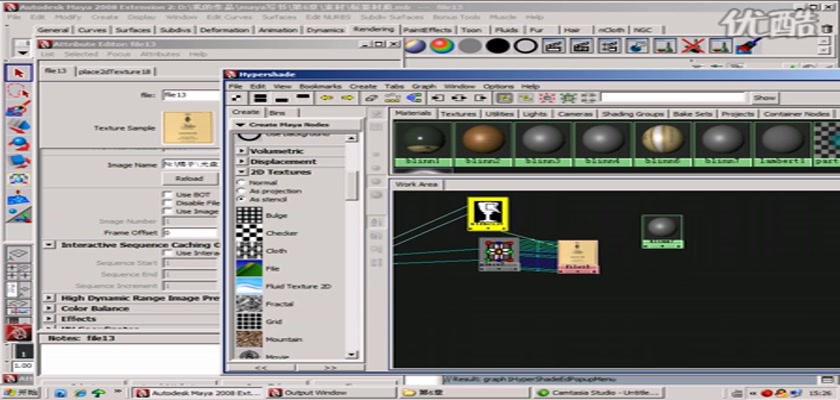Create a Fractal texture node
The height and width of the screenshot is (400, 840).
pyautogui.click(x=249, y=304)
